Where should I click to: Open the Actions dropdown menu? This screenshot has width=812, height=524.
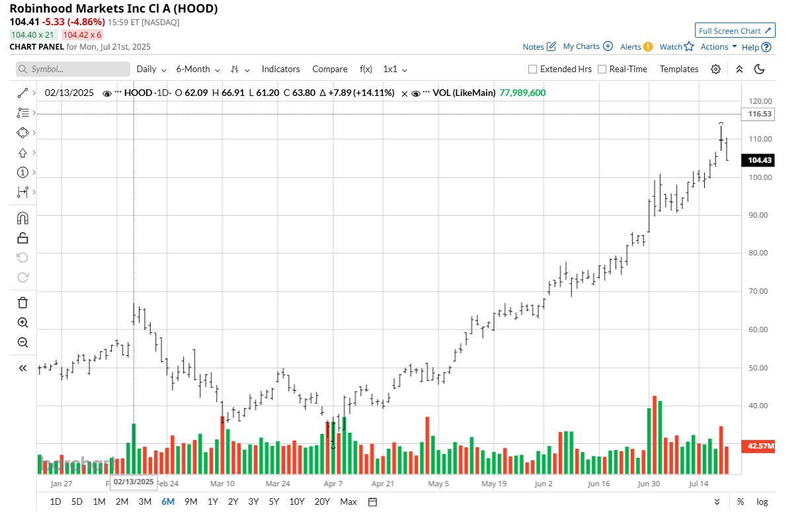click(719, 47)
